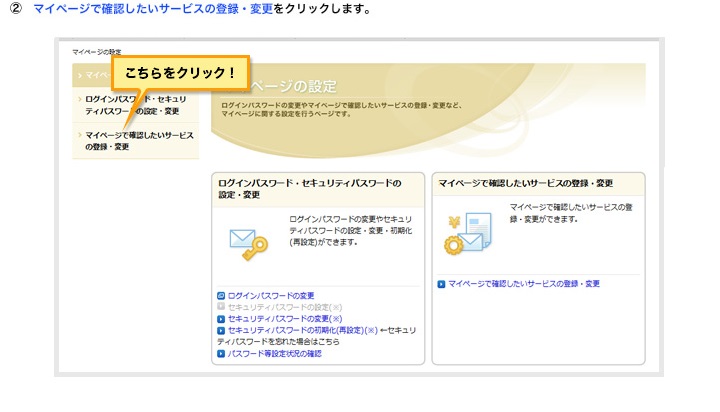Viewport: 720px width, 412px height.
Task: Click the envelope and key password icon
Action: point(246,240)
